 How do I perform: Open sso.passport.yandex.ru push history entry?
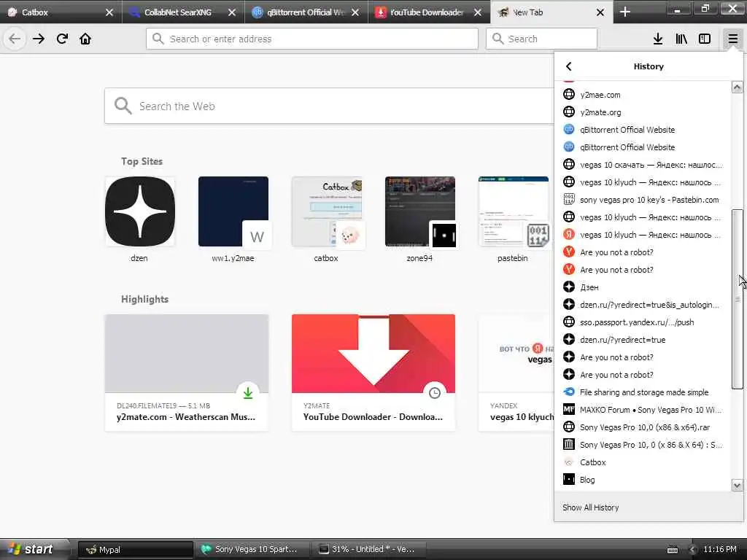point(643,322)
